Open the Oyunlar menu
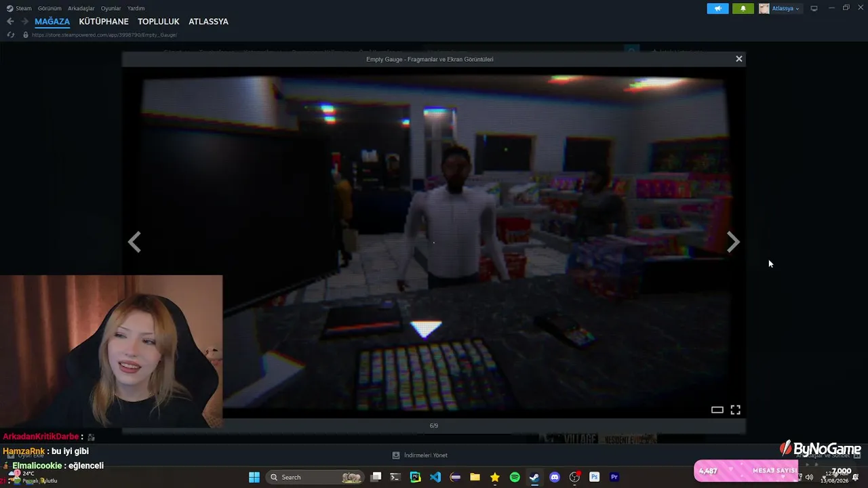Image resolution: width=868 pixels, height=488 pixels. click(x=111, y=8)
